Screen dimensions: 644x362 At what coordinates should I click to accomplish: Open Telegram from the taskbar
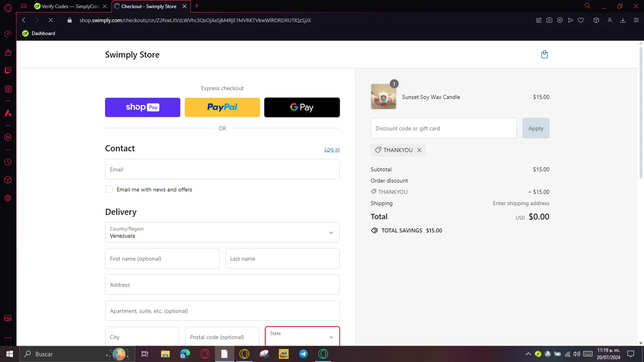pyautogui.click(x=304, y=354)
